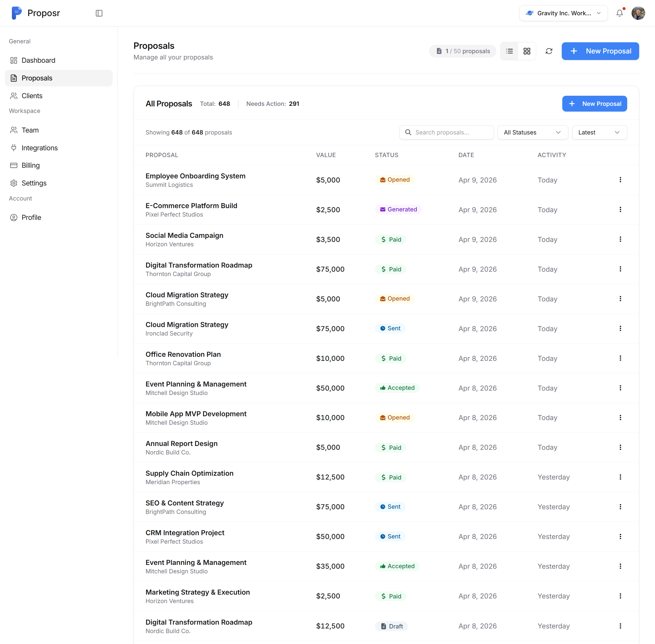Open actions menu for Employee Onboarding System

620,180
